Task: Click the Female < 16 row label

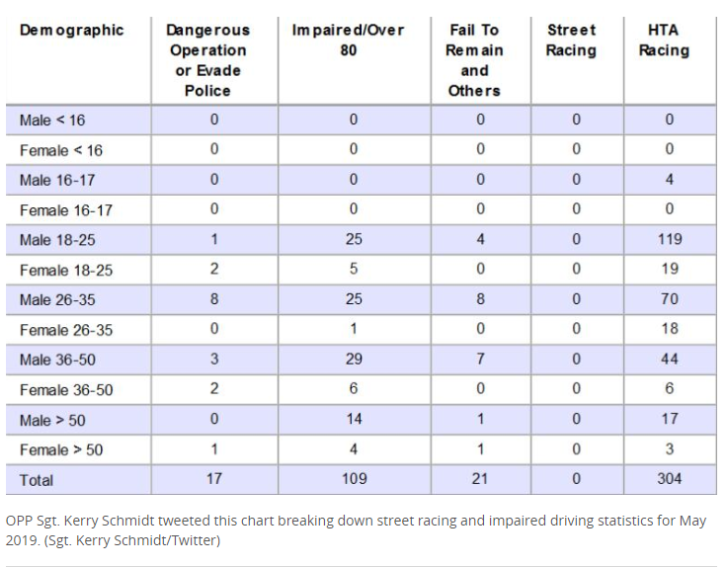Action: coord(61,150)
